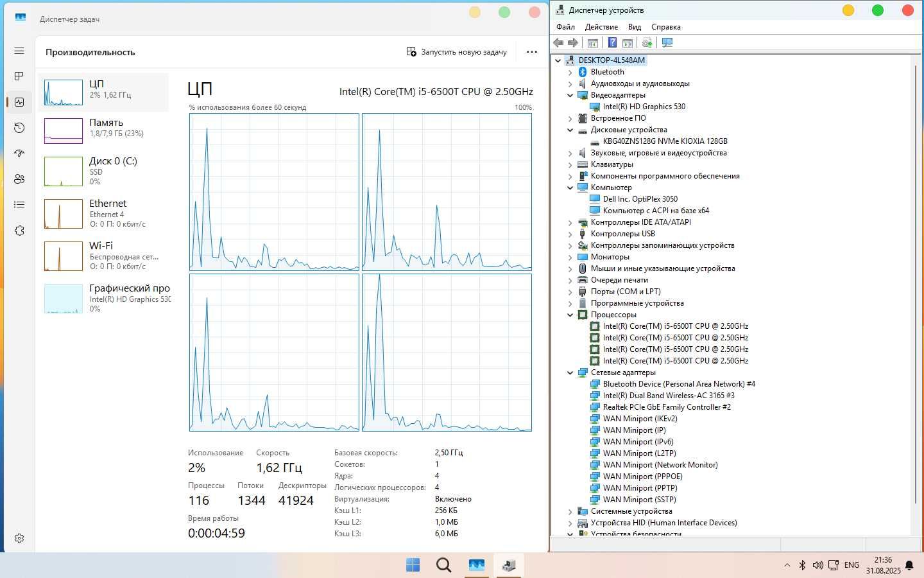924x578 pixels.
Task: Toggle the action pane icon in Device Manager toolbar
Action: (x=628, y=42)
